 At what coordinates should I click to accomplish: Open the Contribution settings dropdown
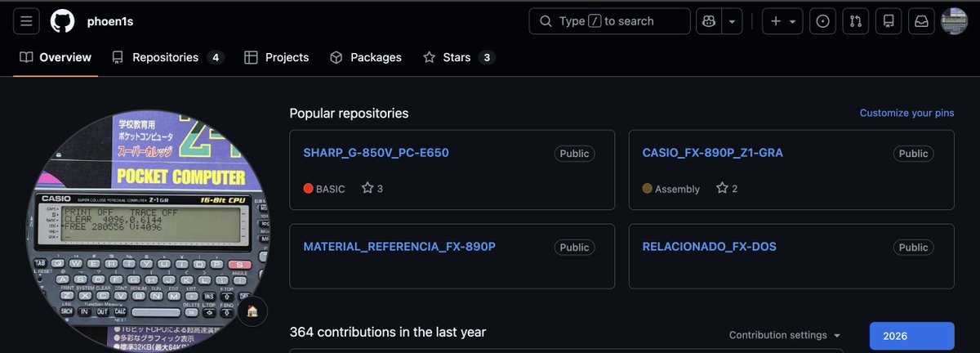tap(785, 335)
